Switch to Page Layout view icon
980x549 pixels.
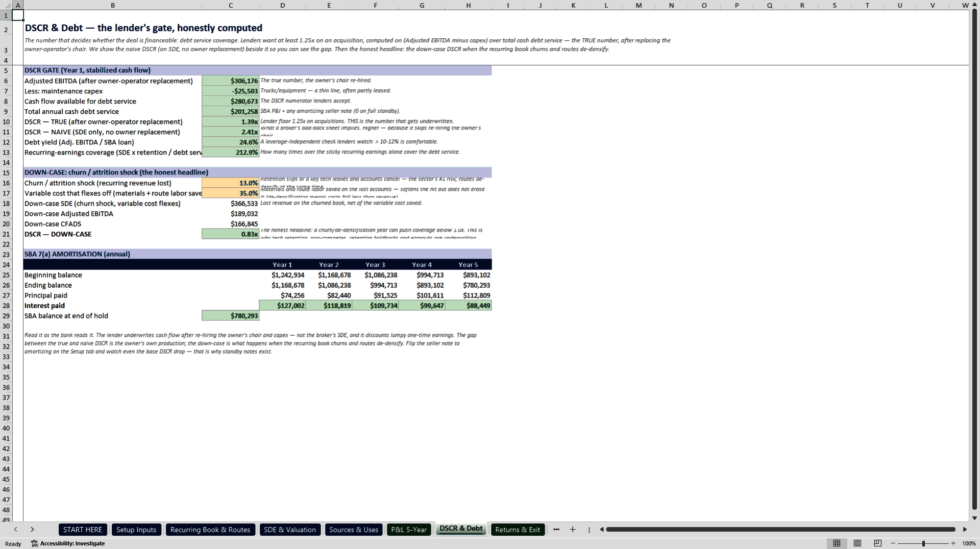click(x=857, y=543)
